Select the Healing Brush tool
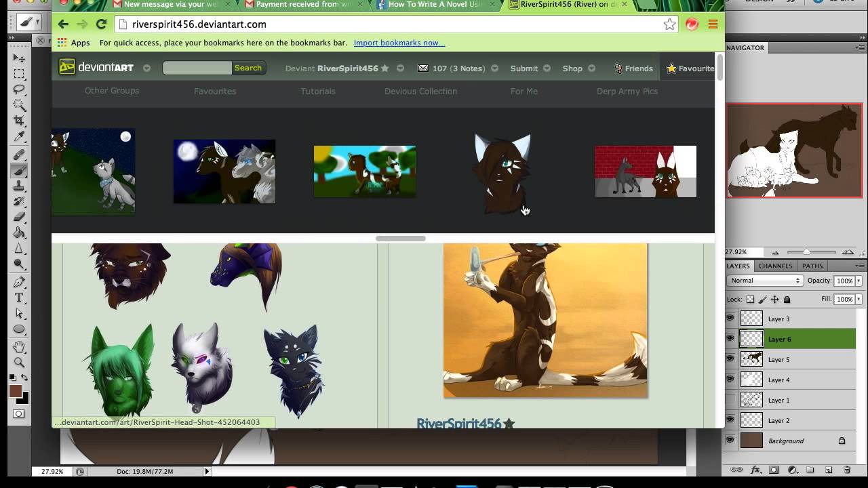This screenshot has width=868, height=488. click(x=19, y=155)
